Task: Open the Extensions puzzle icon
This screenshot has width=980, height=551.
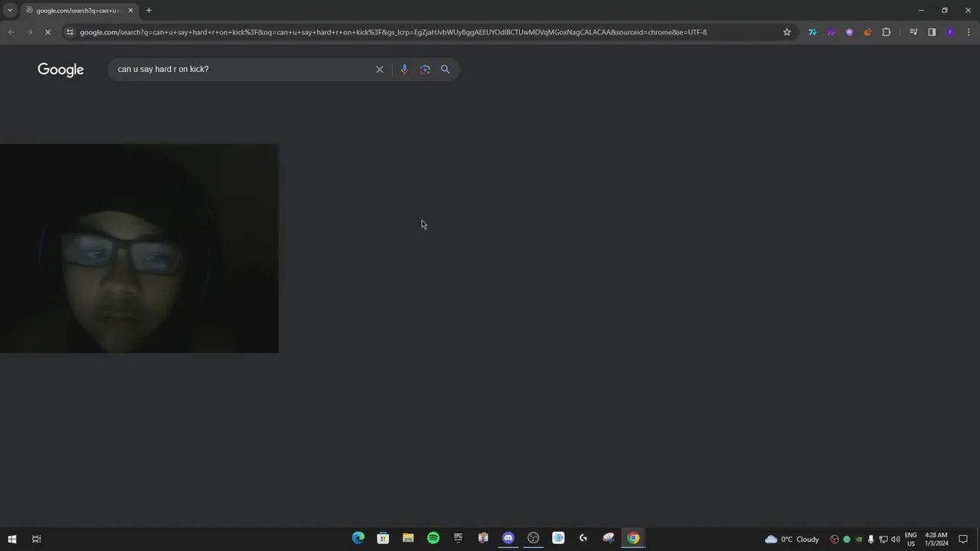Action: [886, 32]
